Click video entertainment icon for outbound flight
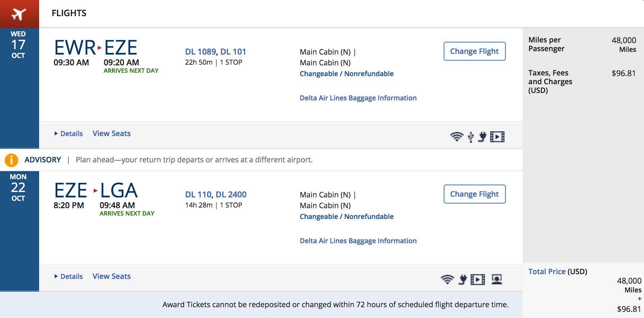This screenshot has height=318, width=644. 497,137
